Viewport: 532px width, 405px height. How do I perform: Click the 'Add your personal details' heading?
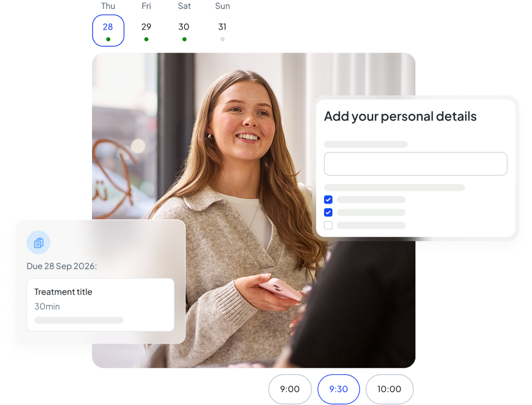tap(400, 117)
